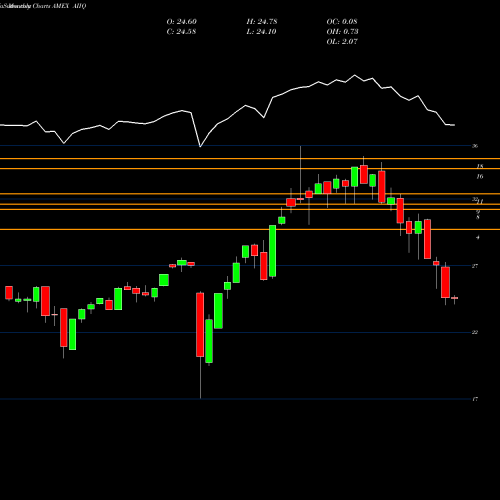The width and height of the screenshot is (500, 500).
Task: Click the tall red crash candle touching 17 line
Action: [200, 325]
